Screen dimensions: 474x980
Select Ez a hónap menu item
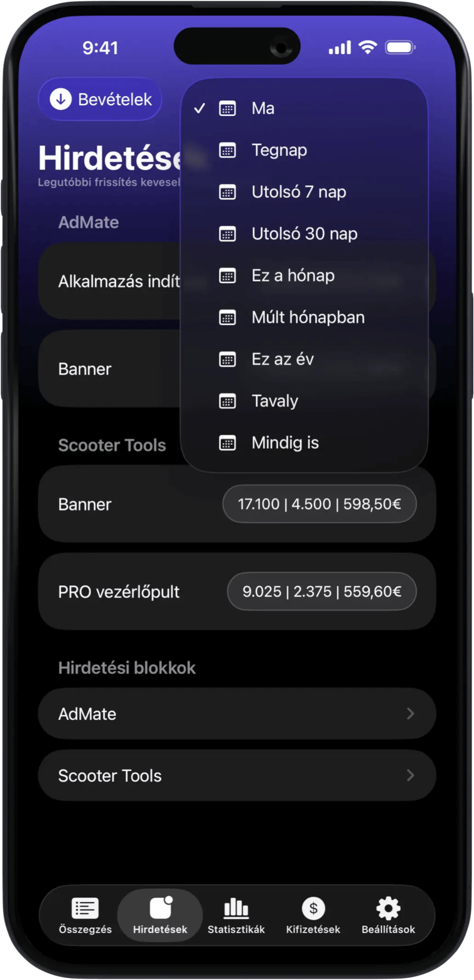point(293,276)
